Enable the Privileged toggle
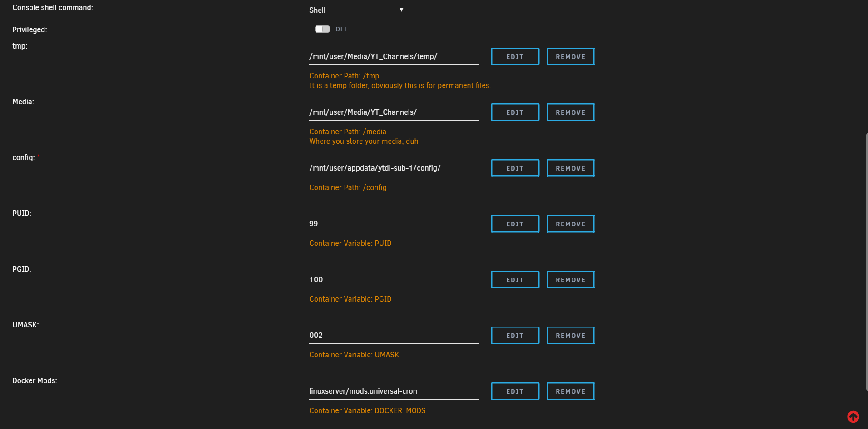 pos(322,29)
